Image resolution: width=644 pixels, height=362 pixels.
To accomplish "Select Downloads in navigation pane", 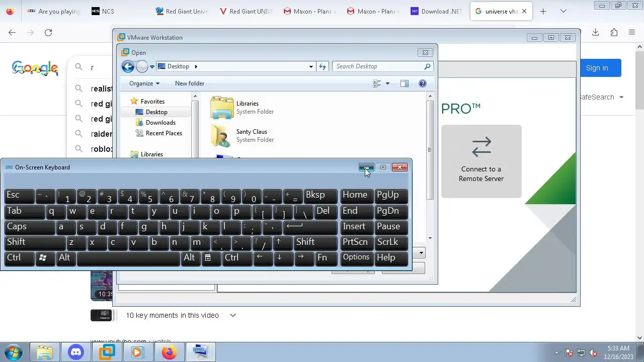I will click(x=160, y=123).
